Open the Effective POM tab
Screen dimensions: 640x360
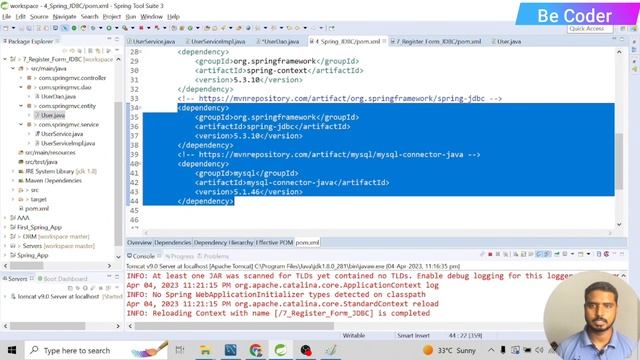click(x=275, y=242)
